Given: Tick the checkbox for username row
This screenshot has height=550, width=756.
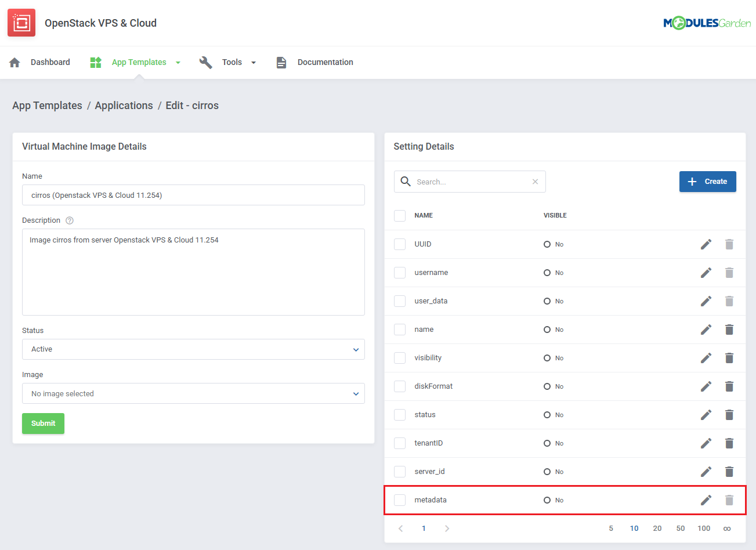Looking at the screenshot, I should point(400,273).
